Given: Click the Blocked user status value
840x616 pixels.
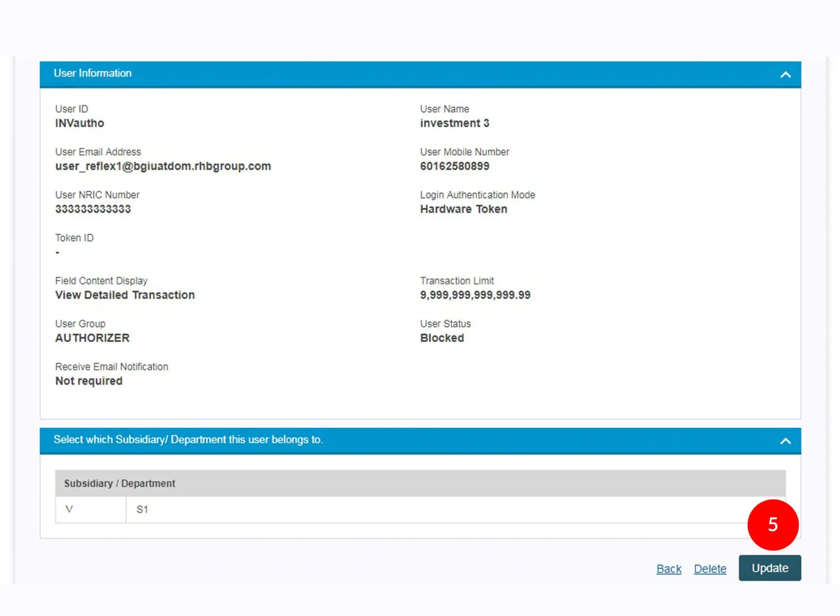Looking at the screenshot, I should click(x=442, y=338).
